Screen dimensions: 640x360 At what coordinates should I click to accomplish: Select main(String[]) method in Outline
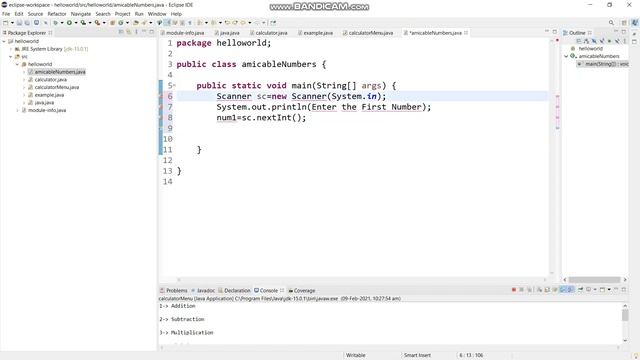pos(603,64)
